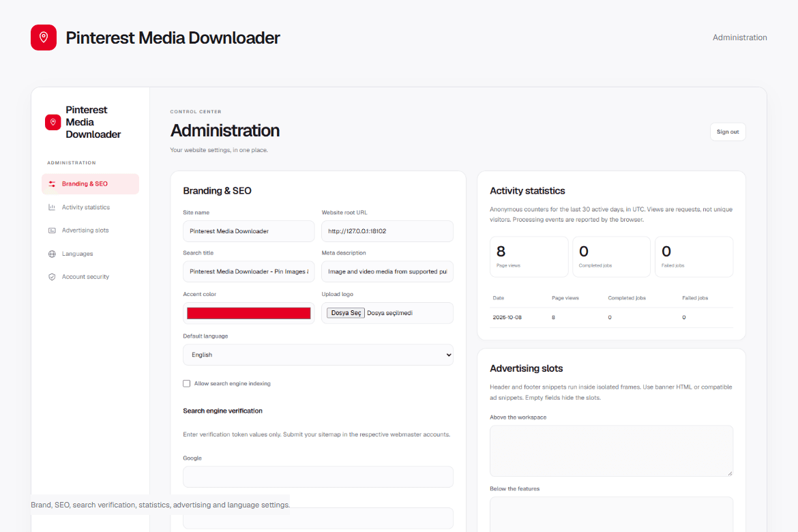The height and width of the screenshot is (532, 798).
Task: Click the Failed jobs count card
Action: pyautogui.click(x=694, y=256)
